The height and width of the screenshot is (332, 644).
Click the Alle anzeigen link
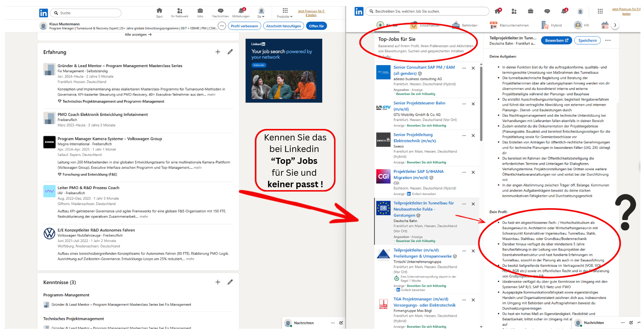click(138, 35)
